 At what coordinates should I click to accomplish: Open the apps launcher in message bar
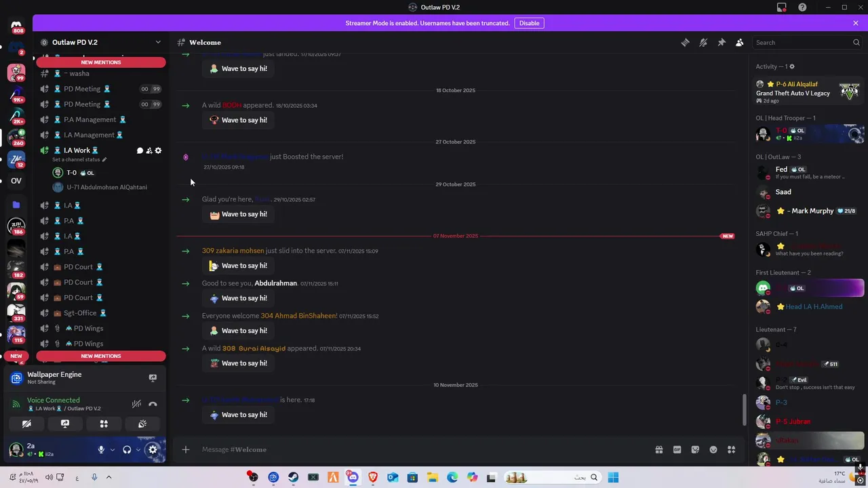click(x=732, y=449)
